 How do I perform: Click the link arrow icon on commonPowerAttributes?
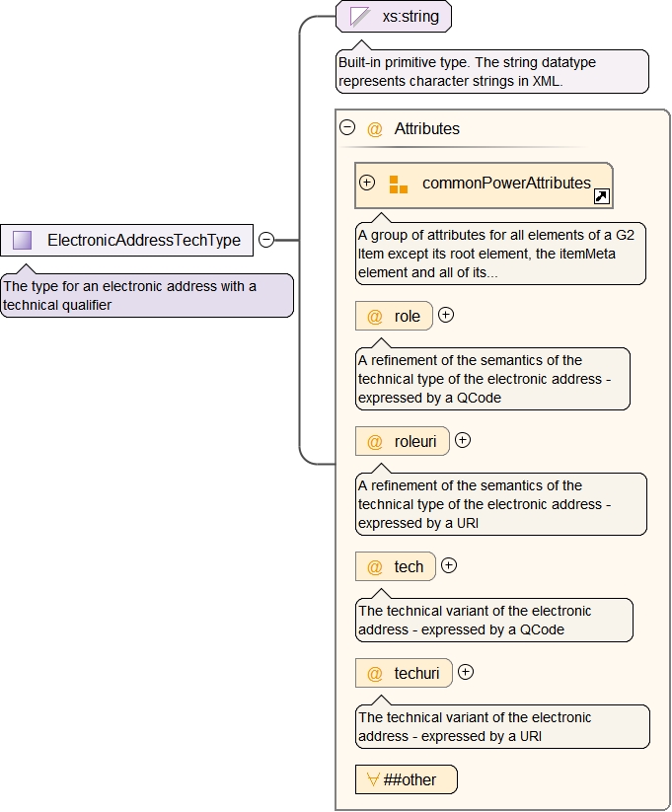[x=601, y=196]
